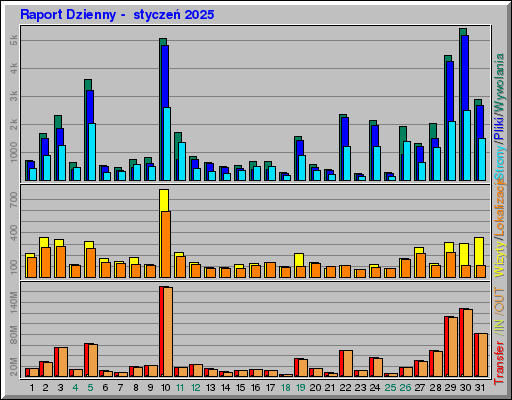Click the transfer bar for day 3
The height and width of the screenshot is (400, 512).
click(x=61, y=362)
